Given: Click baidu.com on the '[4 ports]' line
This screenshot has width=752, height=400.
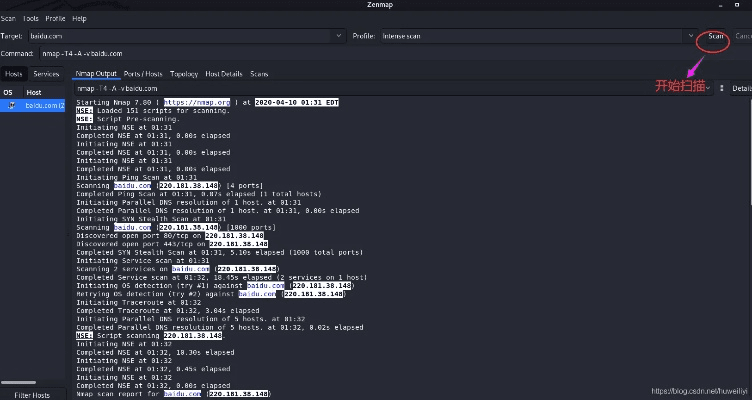Looking at the screenshot, I should (x=132, y=186).
